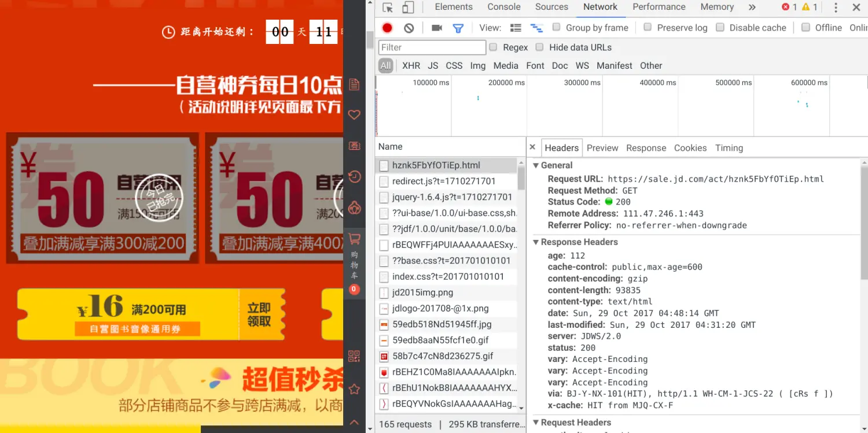868x433 pixels.
Task: Check the Disable cache checkbox
Action: click(x=720, y=27)
